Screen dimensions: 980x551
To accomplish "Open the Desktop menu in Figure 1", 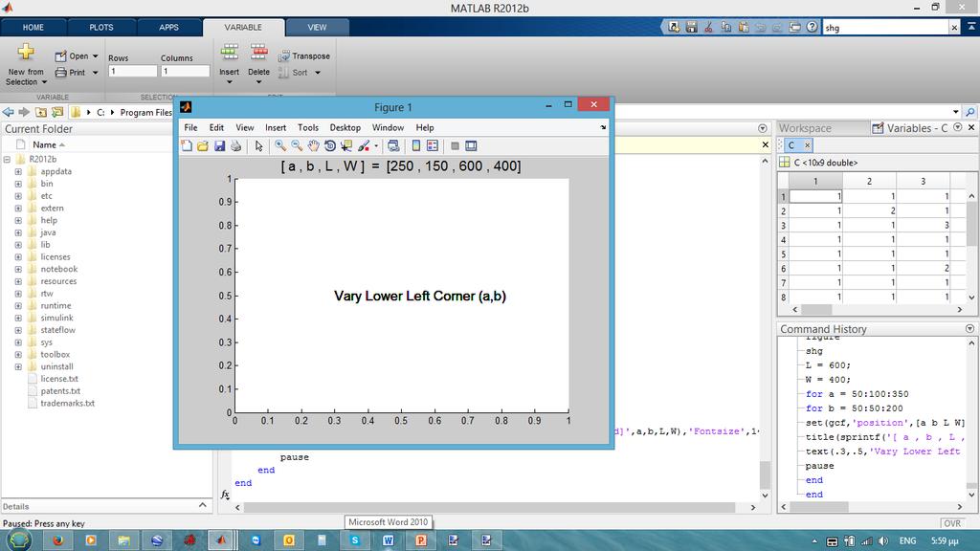I will (x=345, y=127).
